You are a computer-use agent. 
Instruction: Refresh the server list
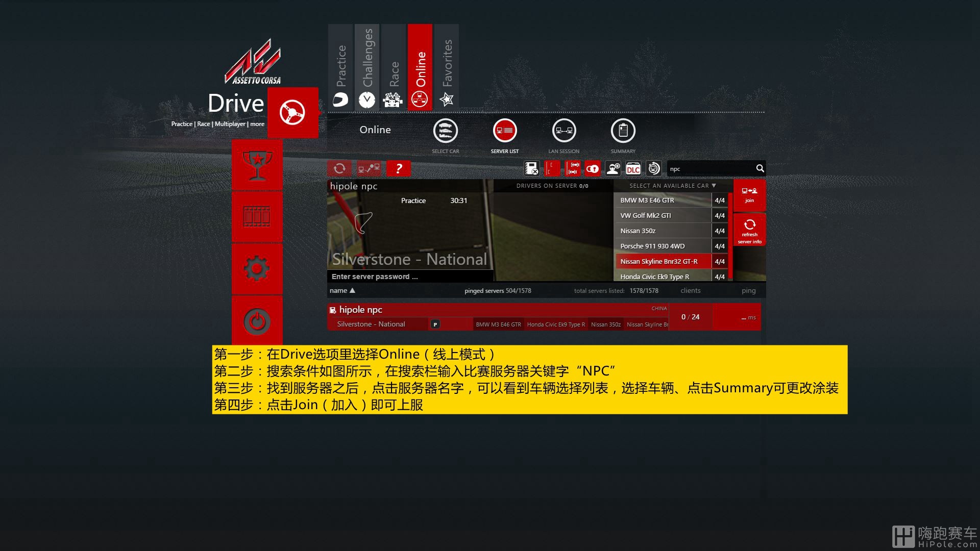point(339,168)
